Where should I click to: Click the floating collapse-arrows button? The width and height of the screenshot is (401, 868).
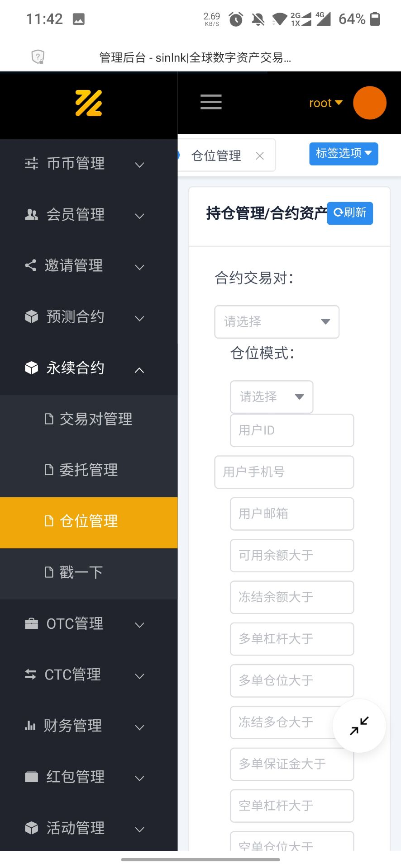(359, 726)
